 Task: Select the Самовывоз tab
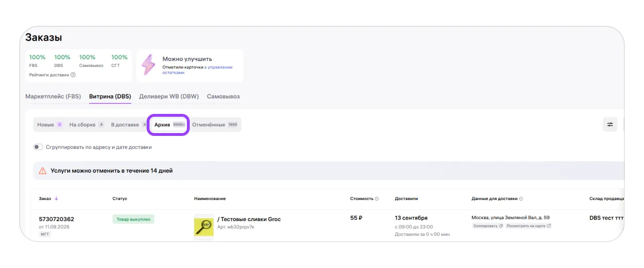[x=223, y=96]
